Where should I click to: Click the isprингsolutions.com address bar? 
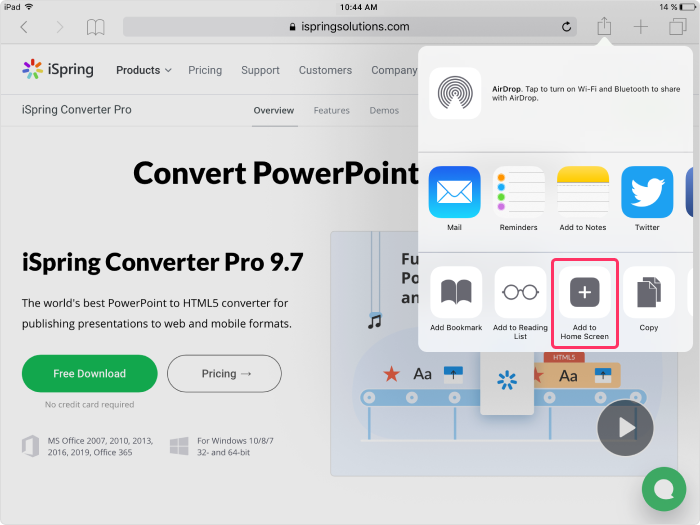[350, 27]
